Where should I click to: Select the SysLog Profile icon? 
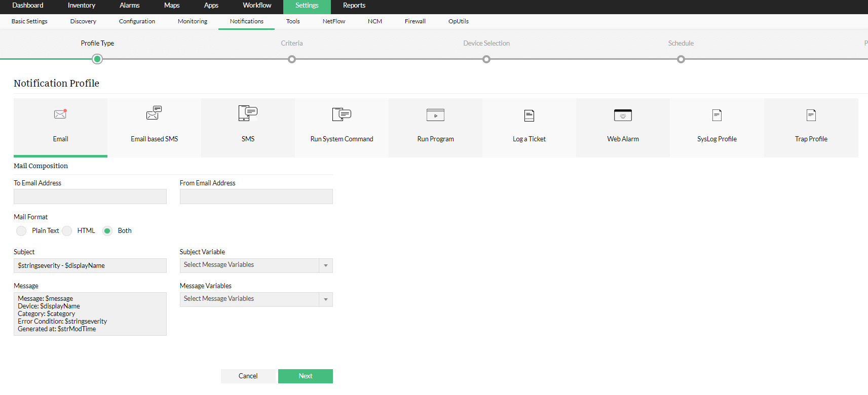tap(716, 115)
